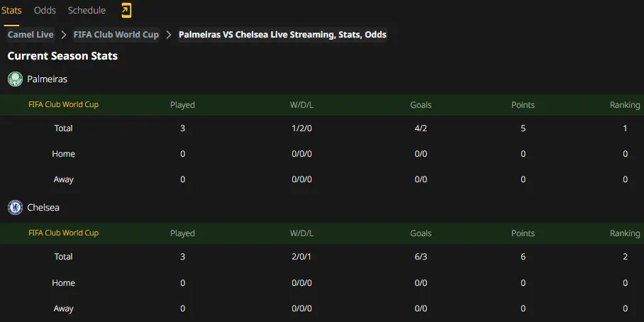Click the Current Season Stats heading

pyautogui.click(x=63, y=56)
